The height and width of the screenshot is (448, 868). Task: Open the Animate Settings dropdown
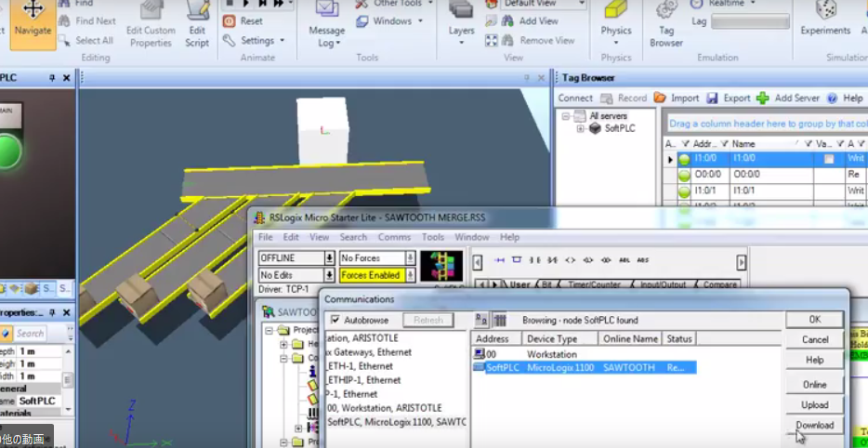254,40
